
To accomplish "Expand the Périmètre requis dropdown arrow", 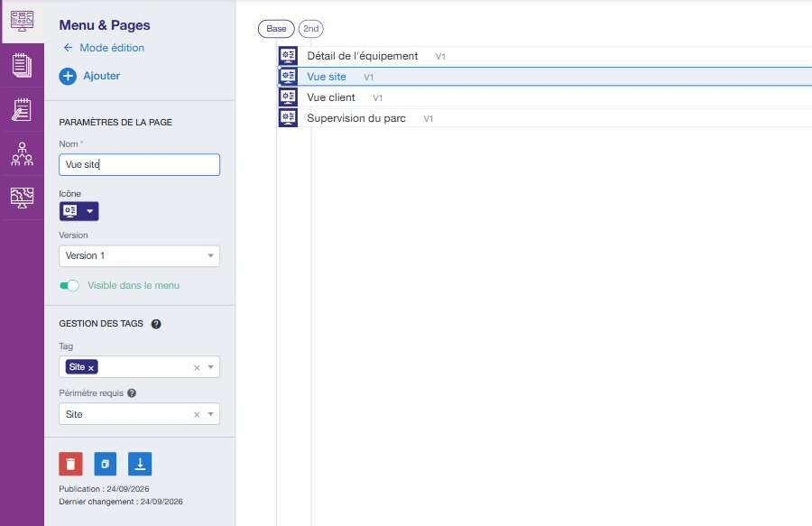I will pos(211,414).
